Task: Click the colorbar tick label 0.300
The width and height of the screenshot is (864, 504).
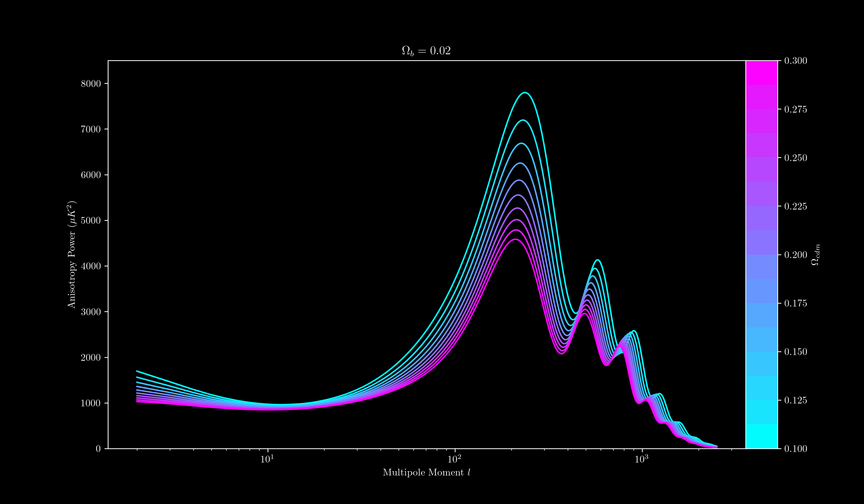Action: [796, 61]
